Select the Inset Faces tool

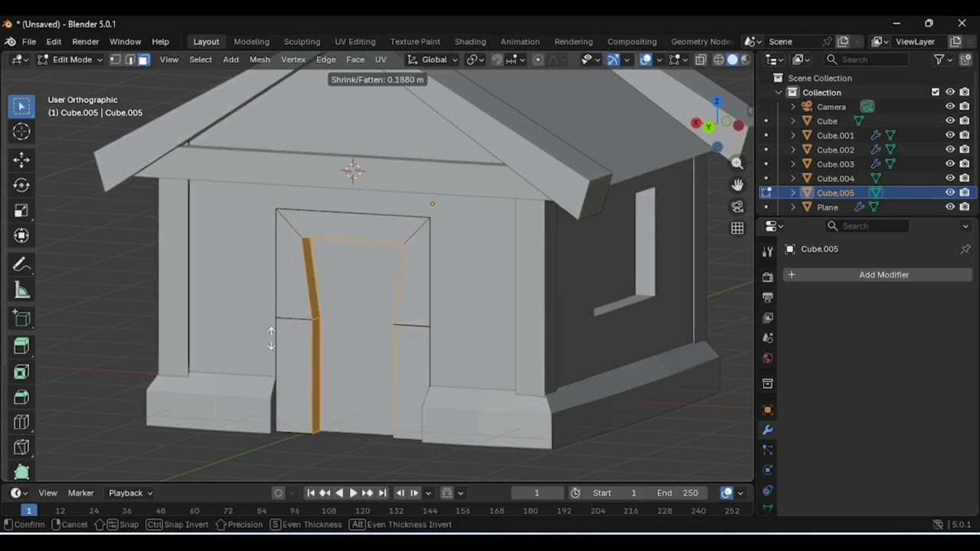click(21, 372)
